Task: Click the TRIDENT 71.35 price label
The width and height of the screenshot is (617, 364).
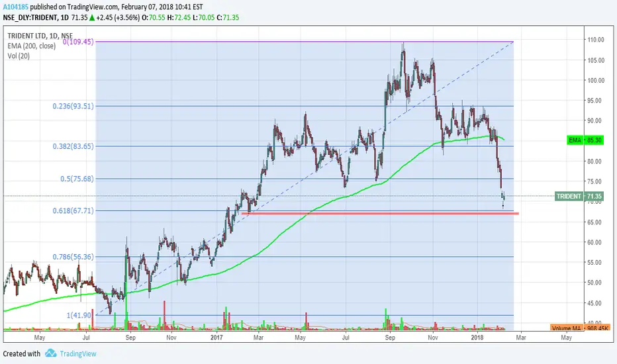Action: 579,196
